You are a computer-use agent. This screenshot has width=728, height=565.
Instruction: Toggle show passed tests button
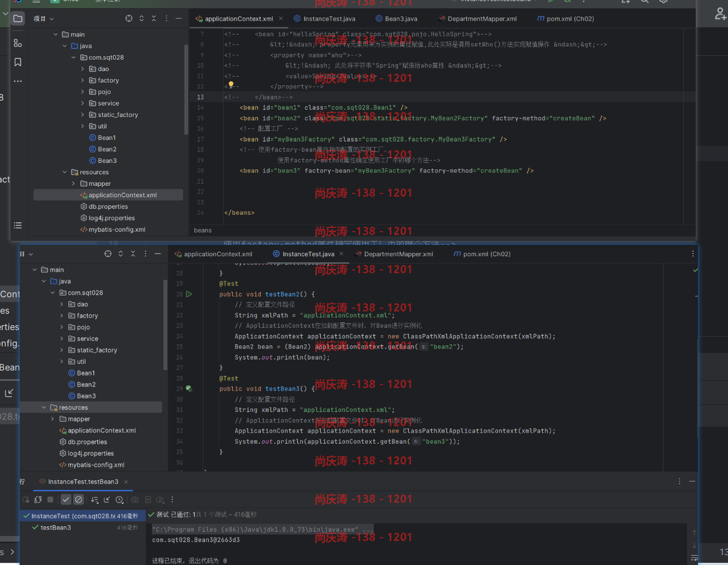(x=66, y=499)
